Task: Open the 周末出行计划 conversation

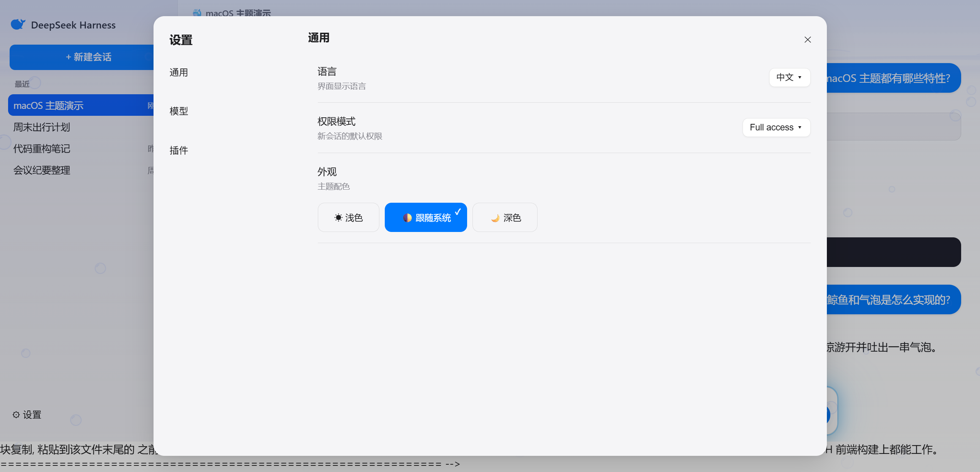Action: coord(81,127)
